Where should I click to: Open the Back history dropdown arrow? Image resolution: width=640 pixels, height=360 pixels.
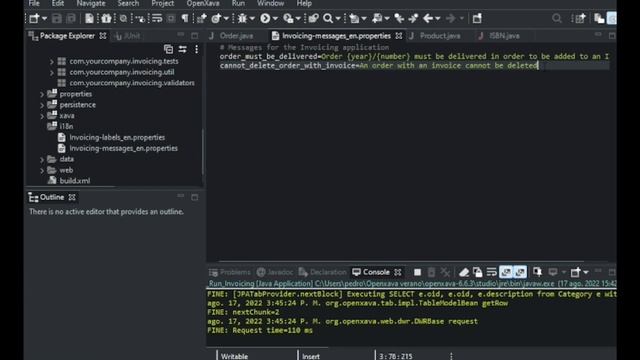[438, 19]
